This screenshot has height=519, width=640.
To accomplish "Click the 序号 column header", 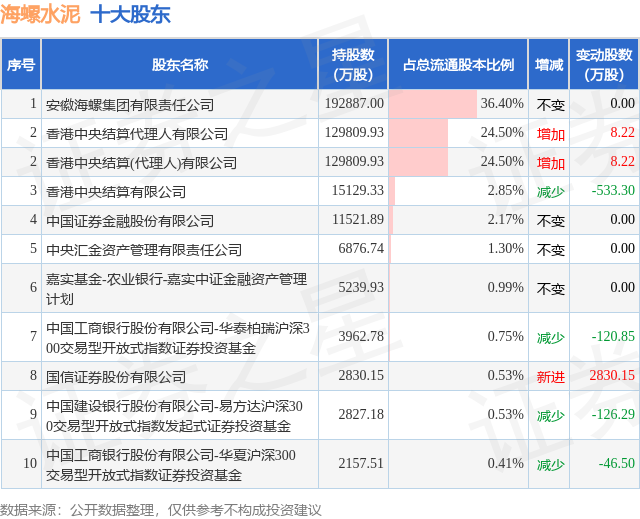I will pyautogui.click(x=21, y=64).
